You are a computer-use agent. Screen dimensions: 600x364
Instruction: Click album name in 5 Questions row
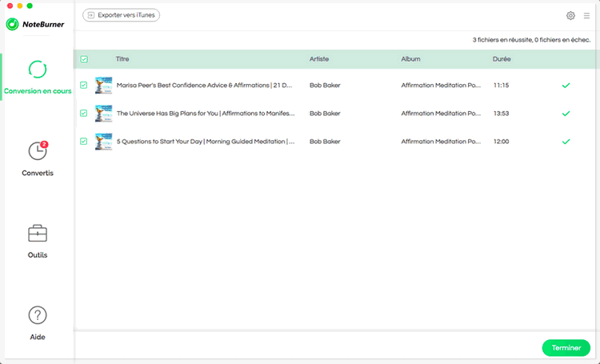pyautogui.click(x=441, y=142)
